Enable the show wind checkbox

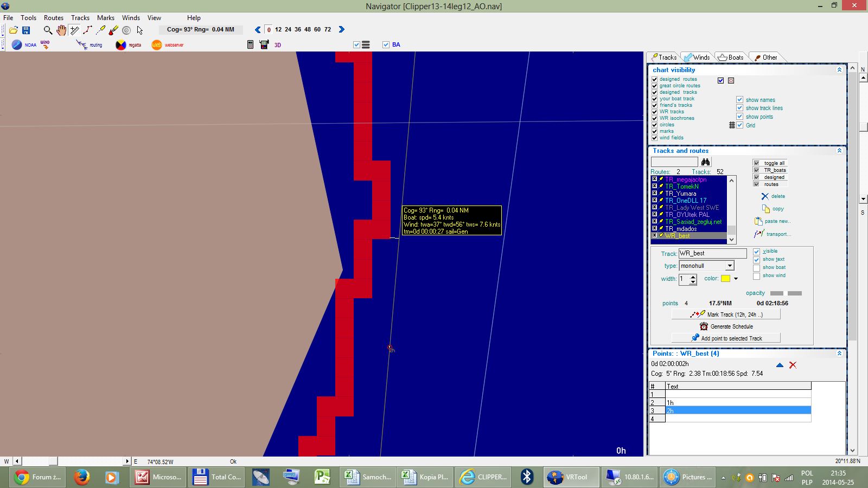click(x=756, y=276)
